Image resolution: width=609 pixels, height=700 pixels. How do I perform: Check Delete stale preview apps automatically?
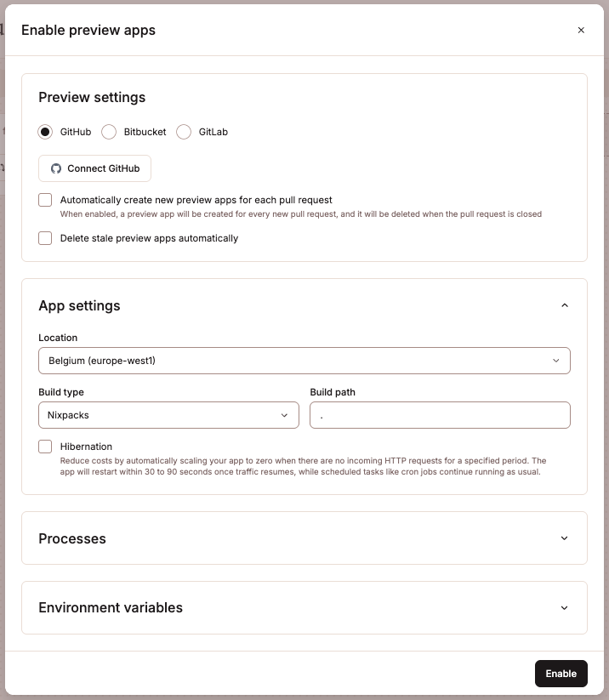tap(45, 238)
